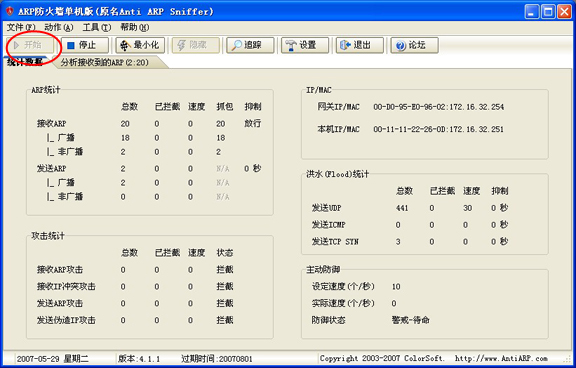Click the 攻击统计 group title
This screenshot has height=368, width=576.
tap(48, 236)
